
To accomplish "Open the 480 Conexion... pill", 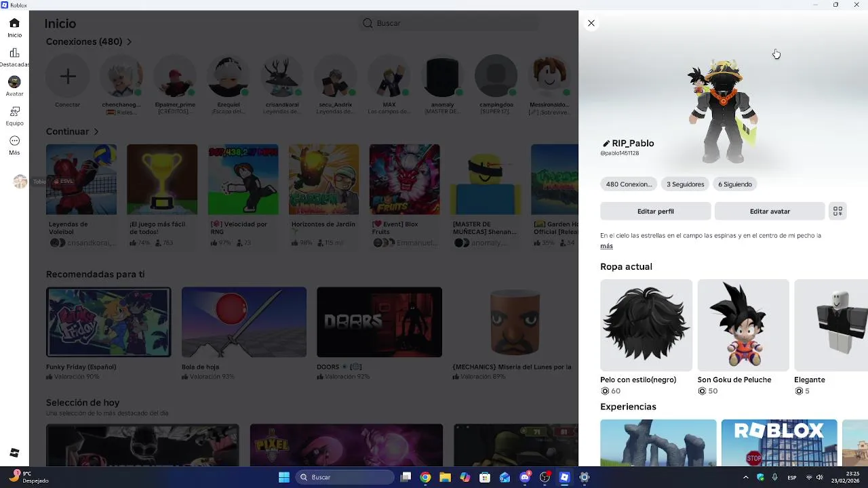I will (629, 184).
